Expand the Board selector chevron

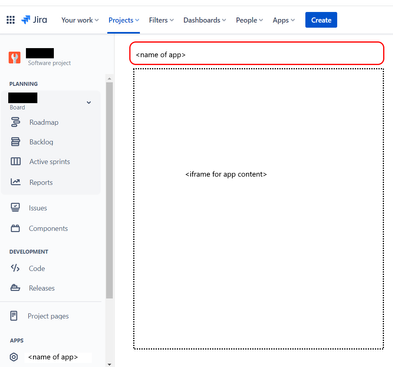click(x=89, y=102)
